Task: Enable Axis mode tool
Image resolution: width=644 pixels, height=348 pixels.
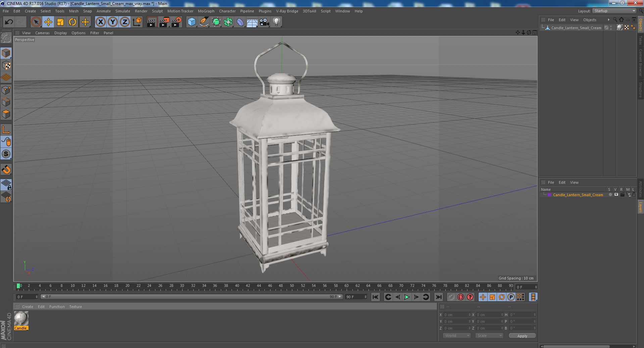Action: pyautogui.click(x=6, y=130)
